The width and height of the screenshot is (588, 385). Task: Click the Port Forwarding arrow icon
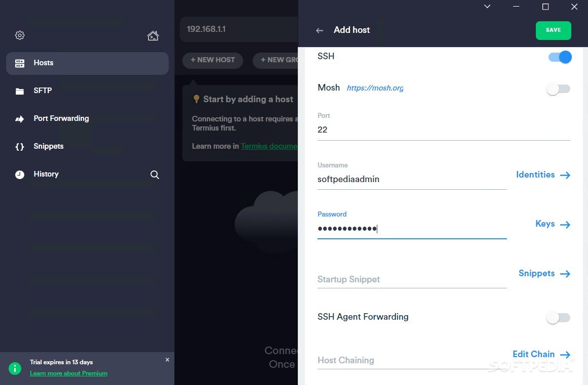tap(20, 119)
